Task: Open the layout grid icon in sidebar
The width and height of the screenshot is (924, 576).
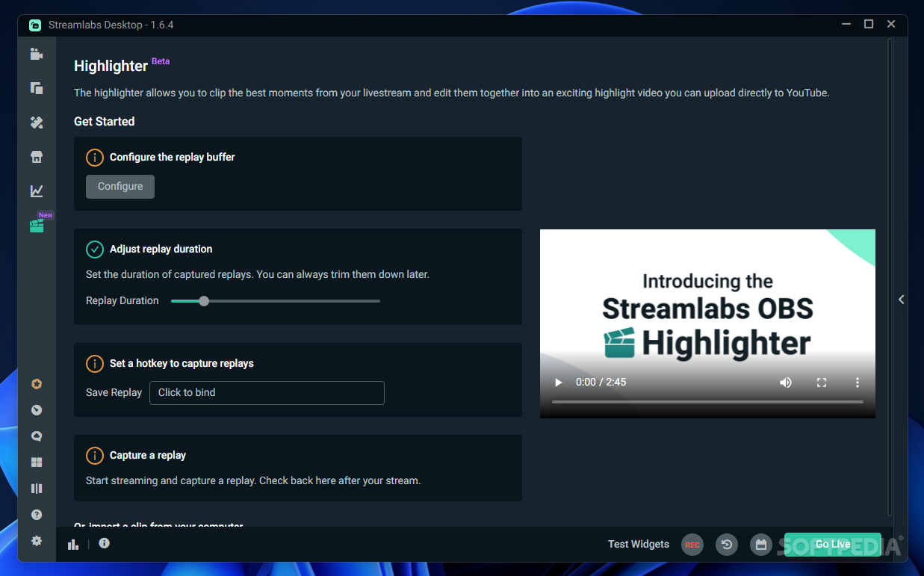Action: (37, 462)
